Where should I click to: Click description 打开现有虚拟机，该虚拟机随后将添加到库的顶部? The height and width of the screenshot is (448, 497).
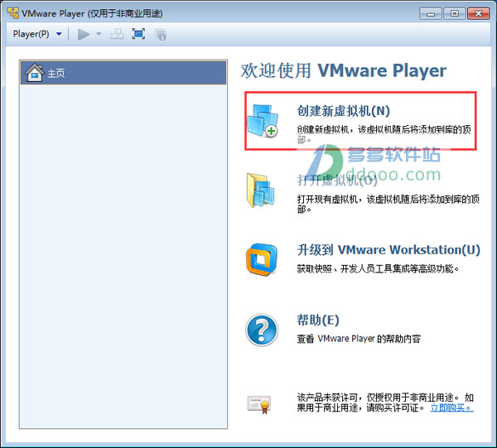(x=388, y=205)
